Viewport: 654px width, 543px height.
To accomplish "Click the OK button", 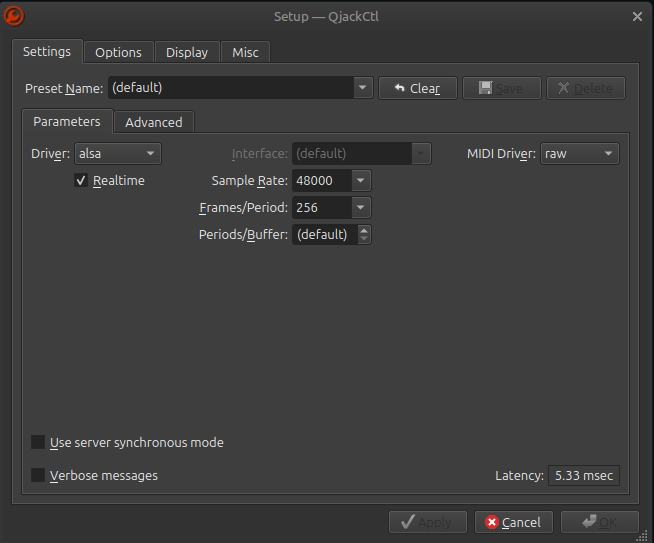I will tap(600, 522).
